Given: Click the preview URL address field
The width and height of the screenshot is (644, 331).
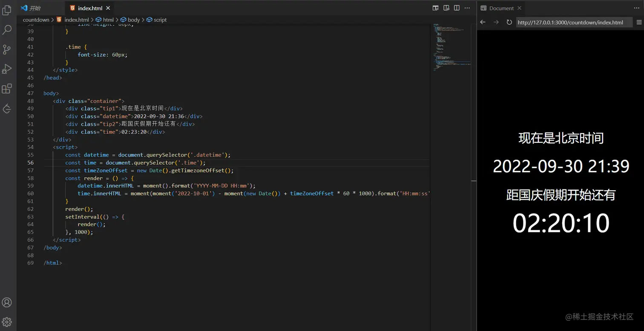Looking at the screenshot, I should [x=573, y=22].
